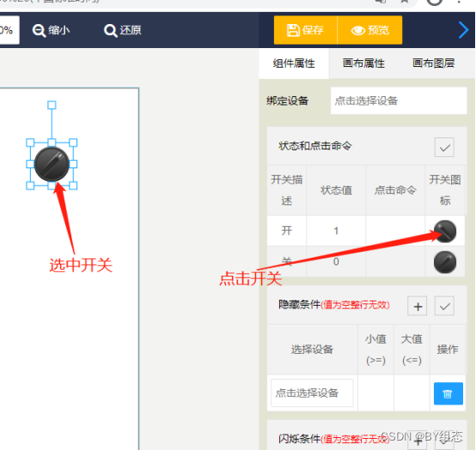Click the 开 description cell
This screenshot has height=450, width=476.
click(287, 231)
